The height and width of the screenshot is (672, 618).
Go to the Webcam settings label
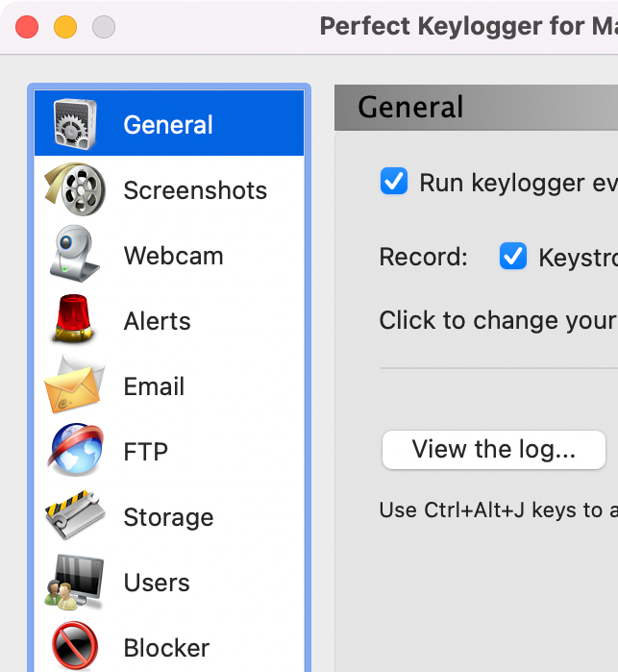[x=174, y=256]
